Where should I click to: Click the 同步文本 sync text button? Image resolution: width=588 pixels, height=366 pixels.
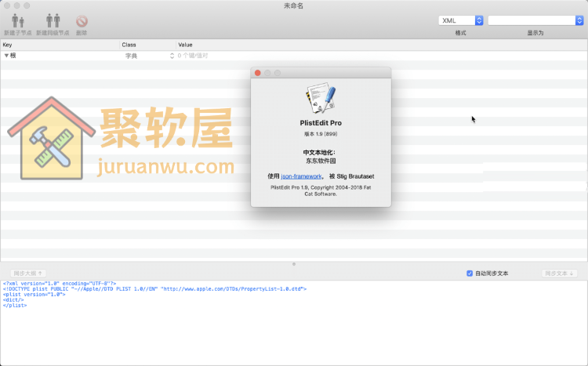[559, 274]
